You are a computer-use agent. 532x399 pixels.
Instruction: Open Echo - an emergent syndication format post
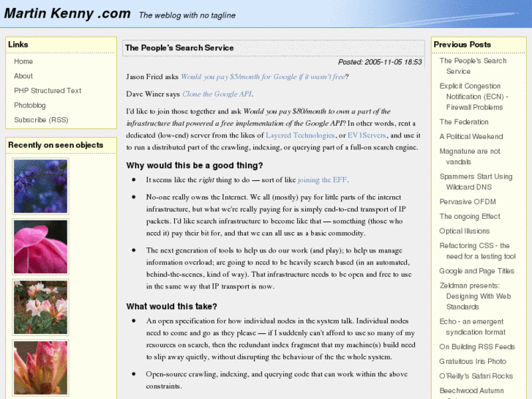click(x=472, y=327)
